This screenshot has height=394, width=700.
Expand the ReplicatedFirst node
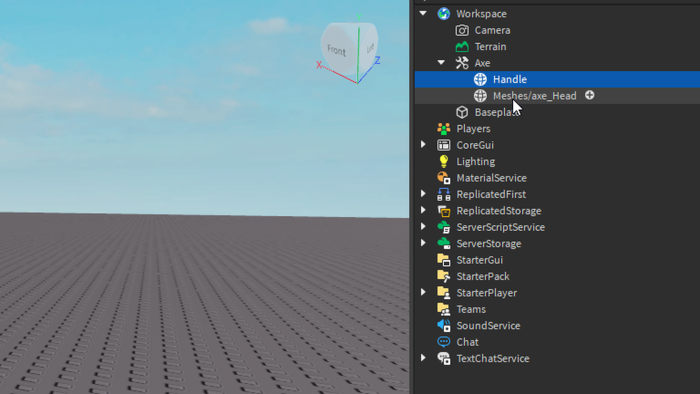(423, 194)
